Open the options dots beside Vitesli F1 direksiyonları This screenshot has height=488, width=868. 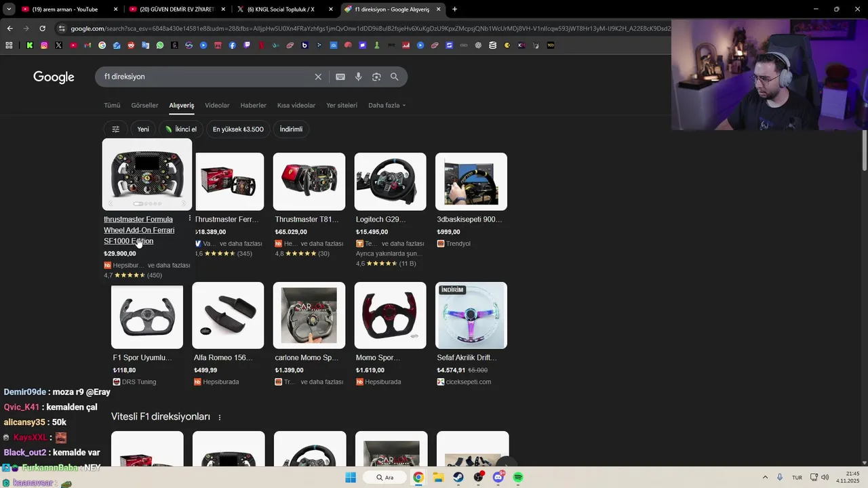(x=219, y=418)
